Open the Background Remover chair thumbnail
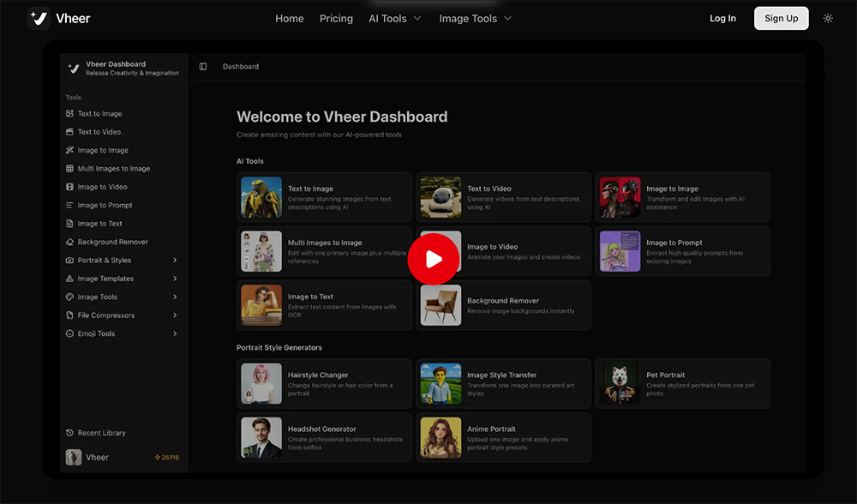 [440, 305]
